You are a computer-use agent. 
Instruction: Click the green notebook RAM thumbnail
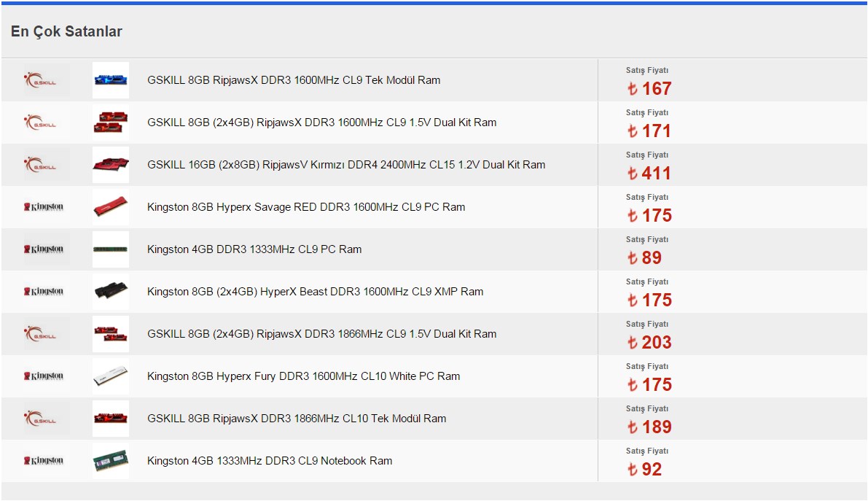tap(111, 461)
